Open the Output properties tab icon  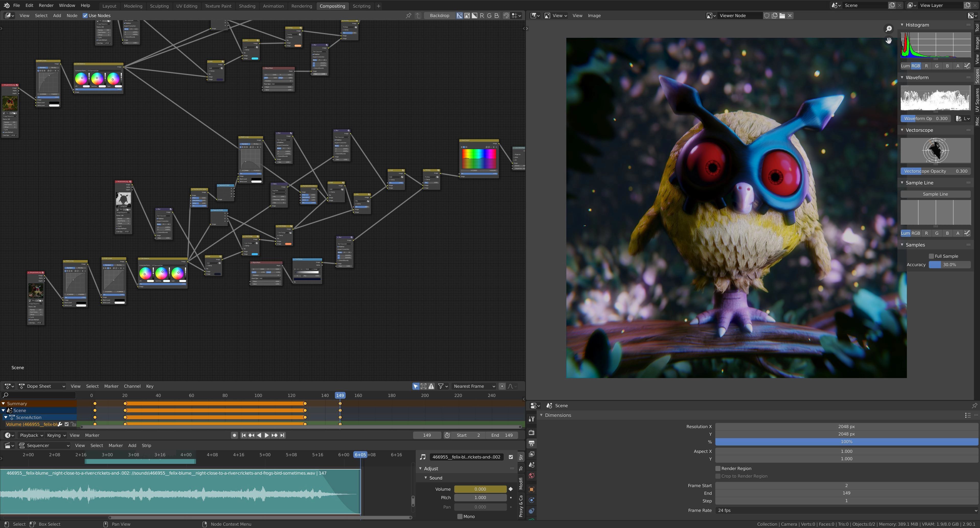(x=532, y=443)
